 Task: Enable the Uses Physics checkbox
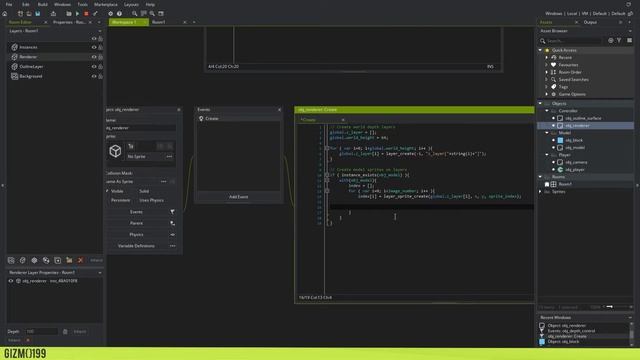[136, 200]
